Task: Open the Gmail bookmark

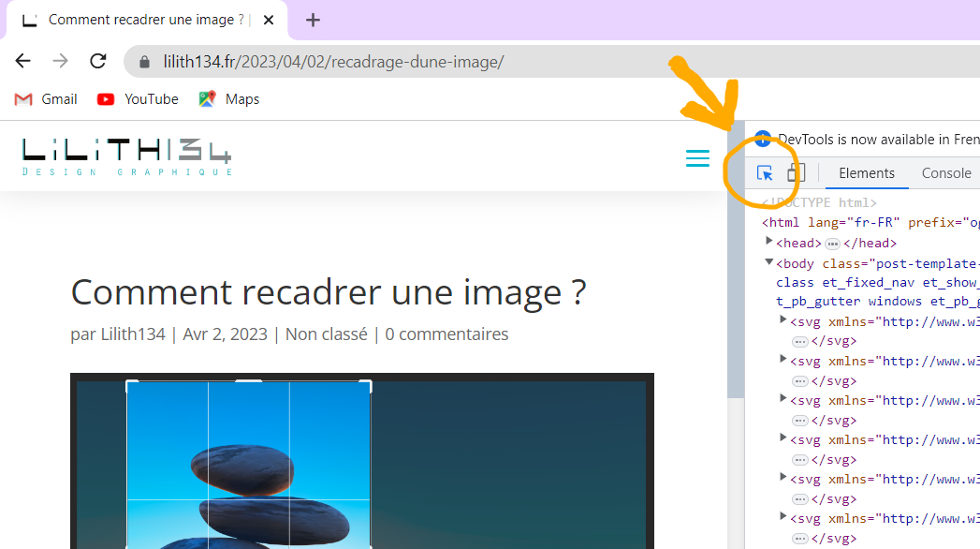Action: [x=46, y=99]
